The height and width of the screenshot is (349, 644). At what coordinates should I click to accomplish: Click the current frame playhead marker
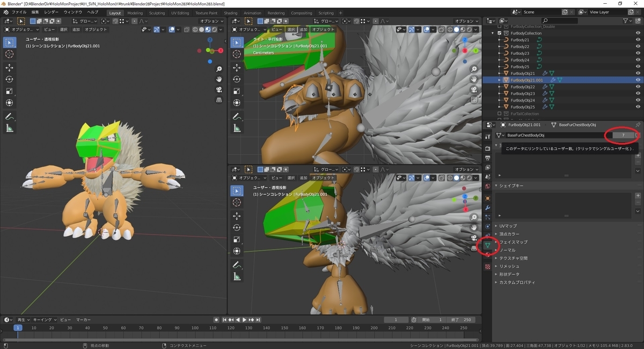tap(18, 328)
